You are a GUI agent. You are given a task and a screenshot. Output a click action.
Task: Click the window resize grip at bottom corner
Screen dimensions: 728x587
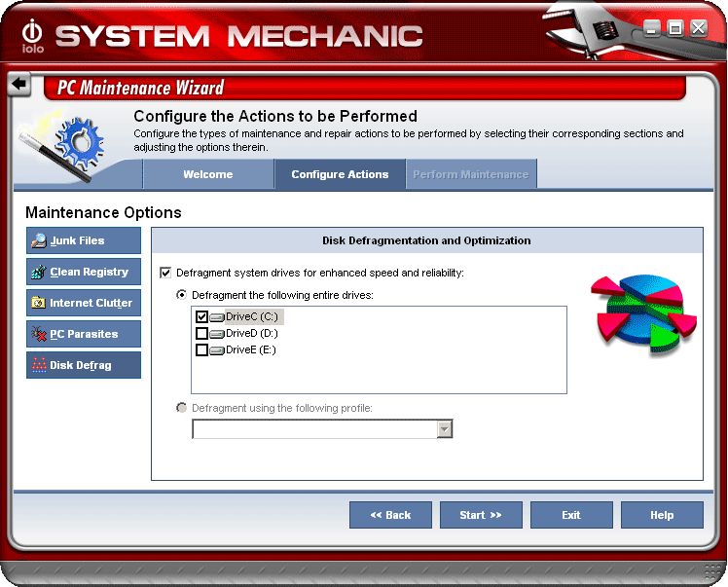[711, 572]
